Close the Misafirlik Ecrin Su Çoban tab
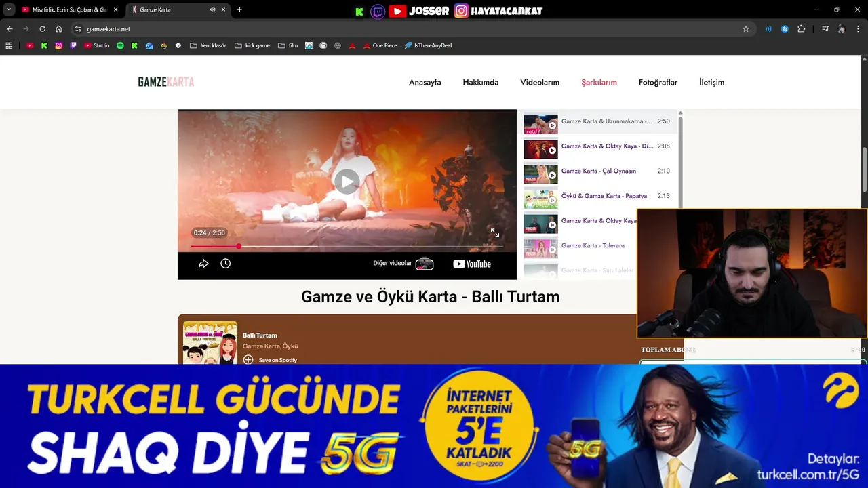 (x=115, y=9)
